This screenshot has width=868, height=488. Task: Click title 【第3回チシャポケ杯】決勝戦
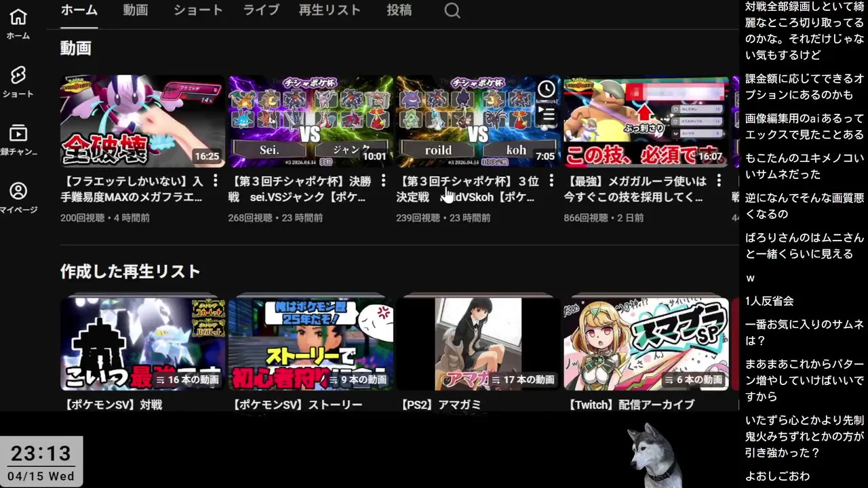click(300, 189)
